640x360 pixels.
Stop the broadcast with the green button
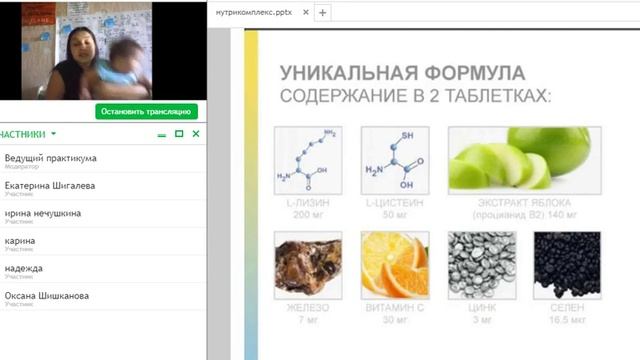point(147,111)
